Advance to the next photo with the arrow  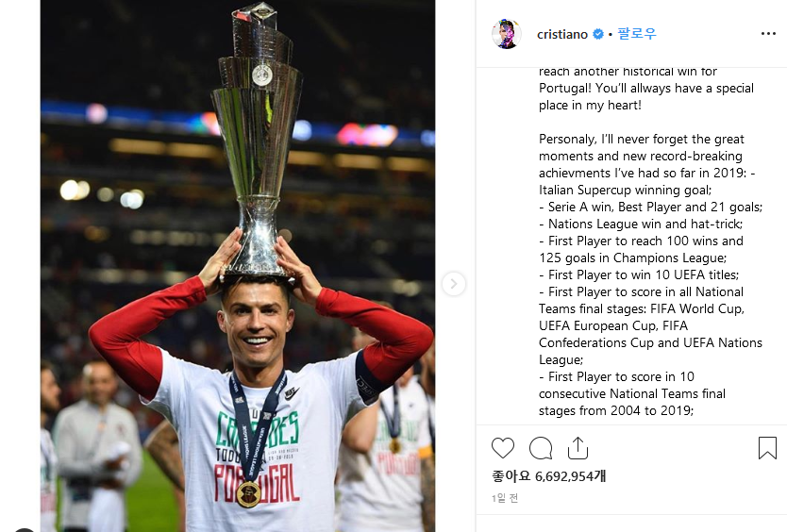(x=453, y=284)
